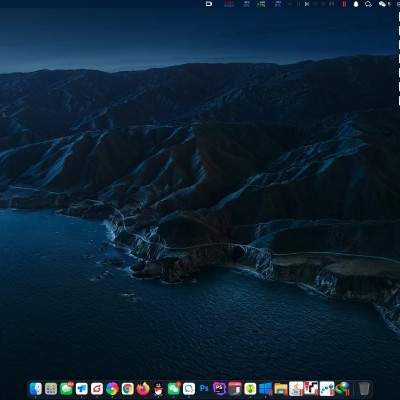
Task: Click WeChat status icon in menu bar
Action: 382,4
